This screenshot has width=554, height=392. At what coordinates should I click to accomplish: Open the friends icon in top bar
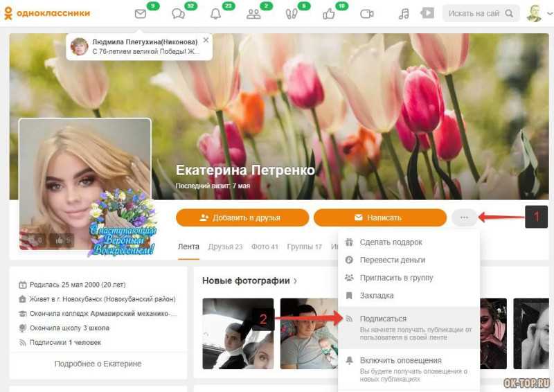[253, 14]
